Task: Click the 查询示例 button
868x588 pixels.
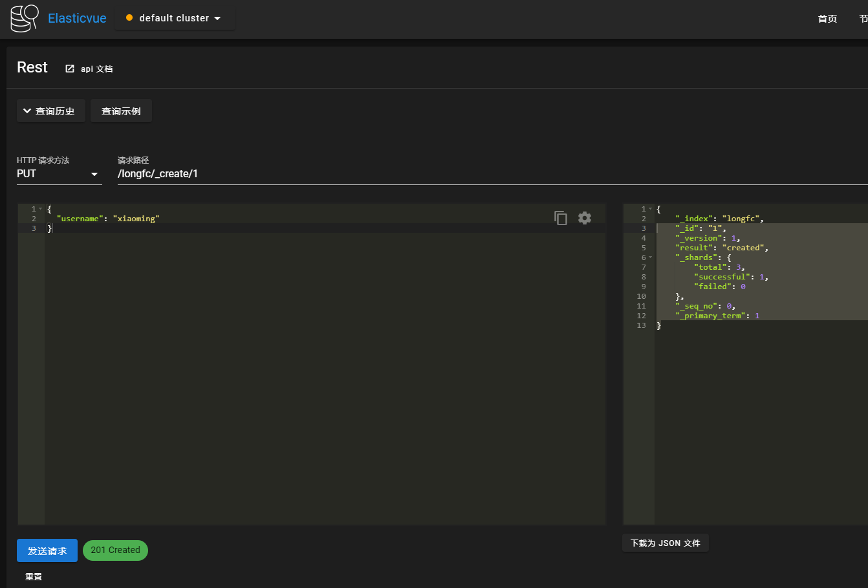Action: [121, 111]
